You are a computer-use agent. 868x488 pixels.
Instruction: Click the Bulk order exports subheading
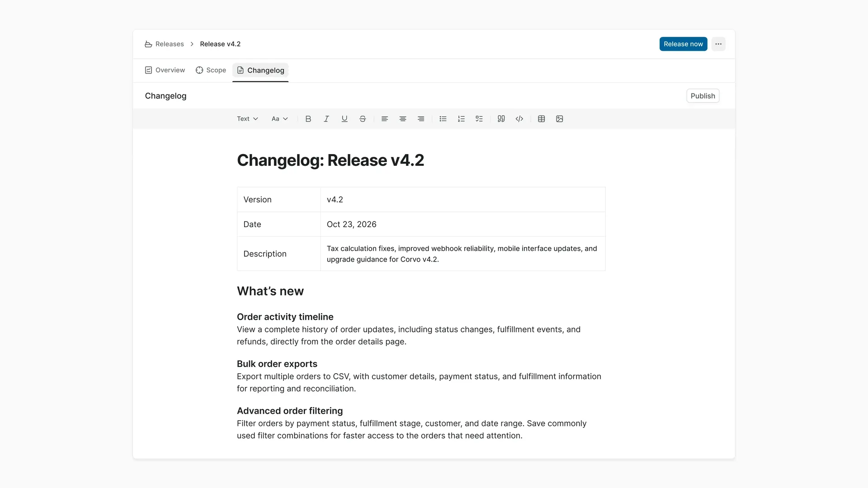click(x=277, y=364)
